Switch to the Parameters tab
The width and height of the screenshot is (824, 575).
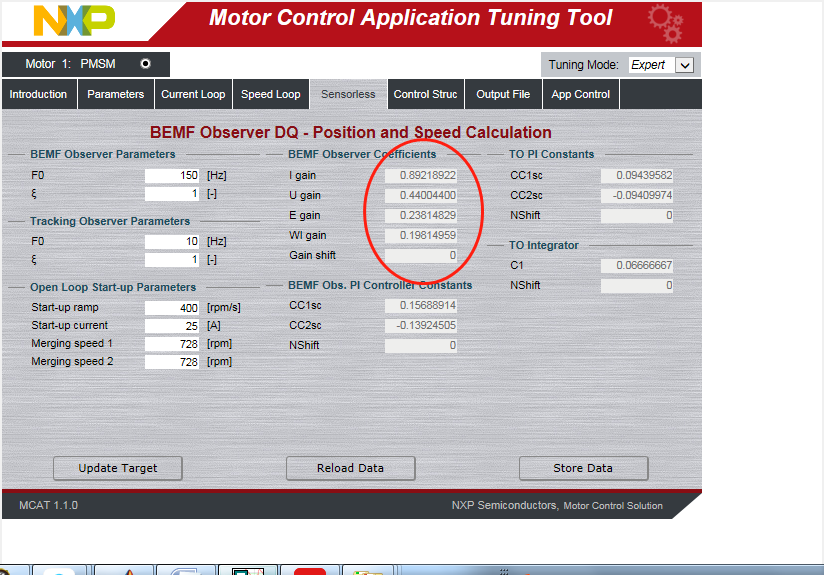click(x=116, y=94)
